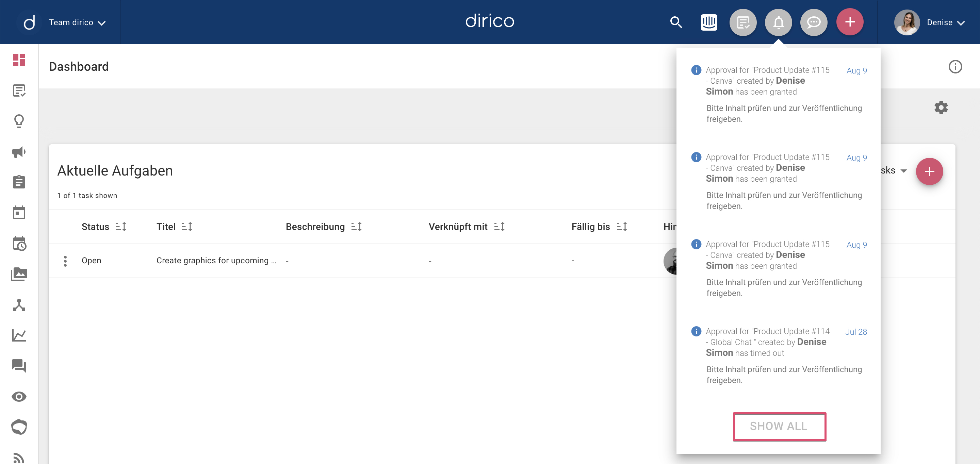Click the Jul 28 notification date
The width and height of the screenshot is (980, 464).
pos(856,332)
